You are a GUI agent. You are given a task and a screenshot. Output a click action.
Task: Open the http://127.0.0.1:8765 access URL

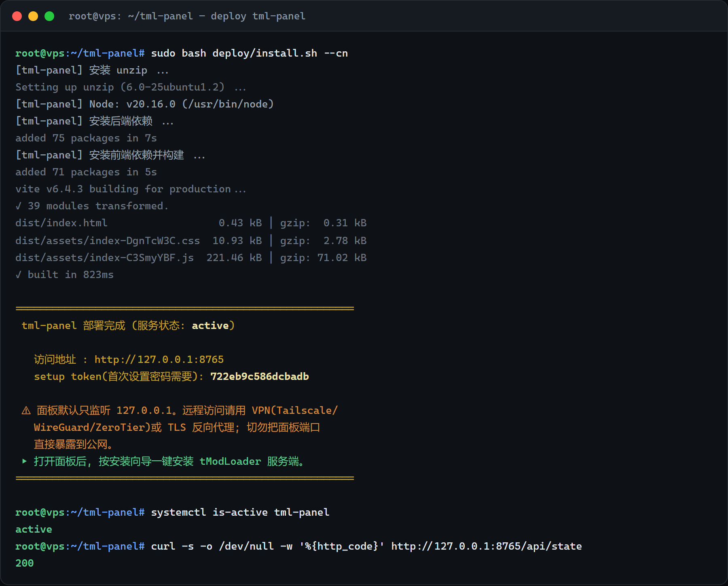[159, 360]
